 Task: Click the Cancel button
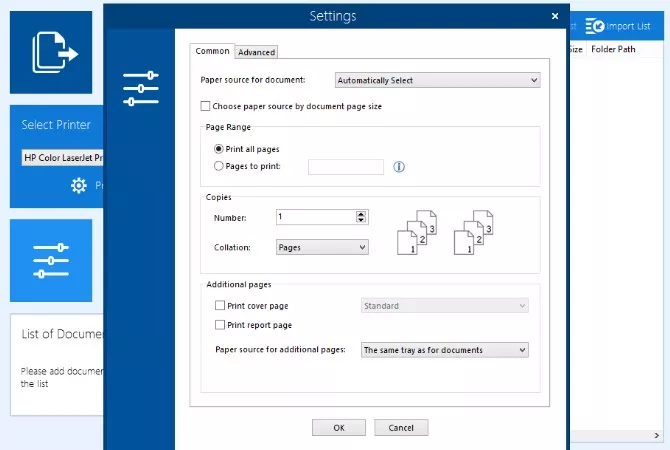401,427
